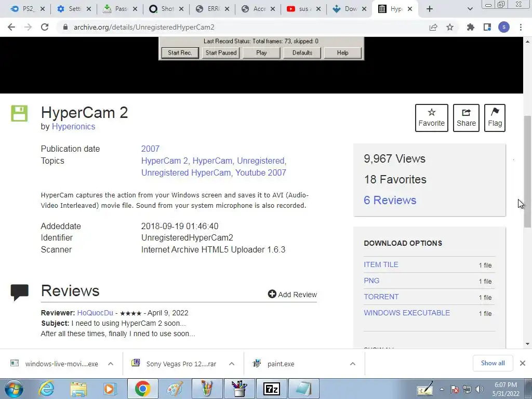The height and width of the screenshot is (399, 532).
Task: Open the tab search dropdown arrow
Action: 470,9
